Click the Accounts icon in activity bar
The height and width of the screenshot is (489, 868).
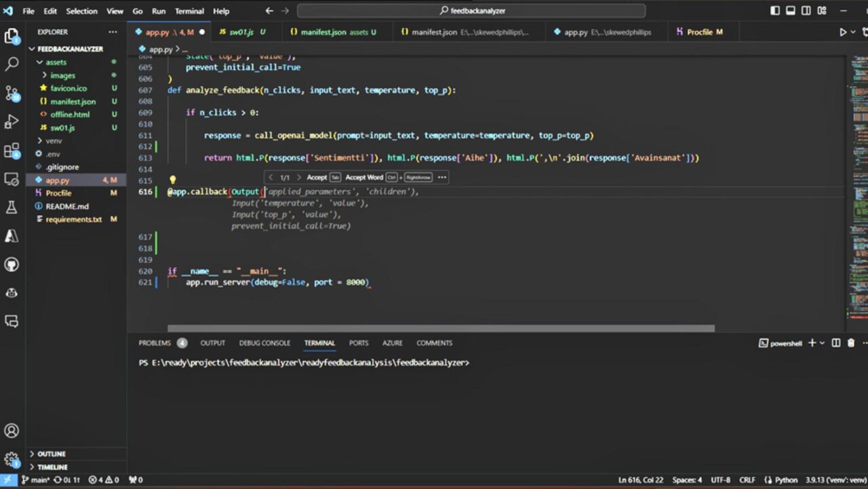pos(12,431)
